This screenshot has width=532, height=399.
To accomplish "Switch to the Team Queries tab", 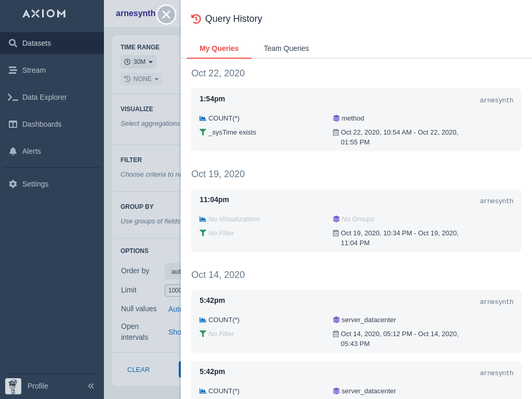I will pos(286,48).
